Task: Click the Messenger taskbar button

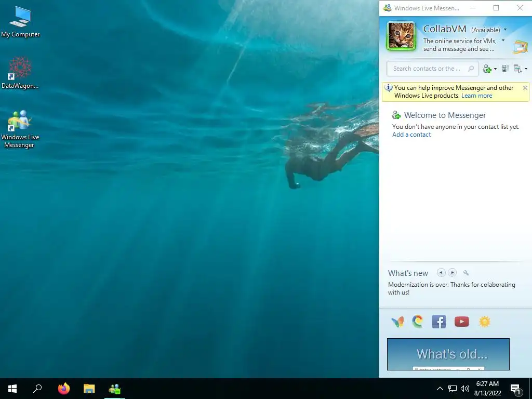Action: pyautogui.click(x=115, y=389)
